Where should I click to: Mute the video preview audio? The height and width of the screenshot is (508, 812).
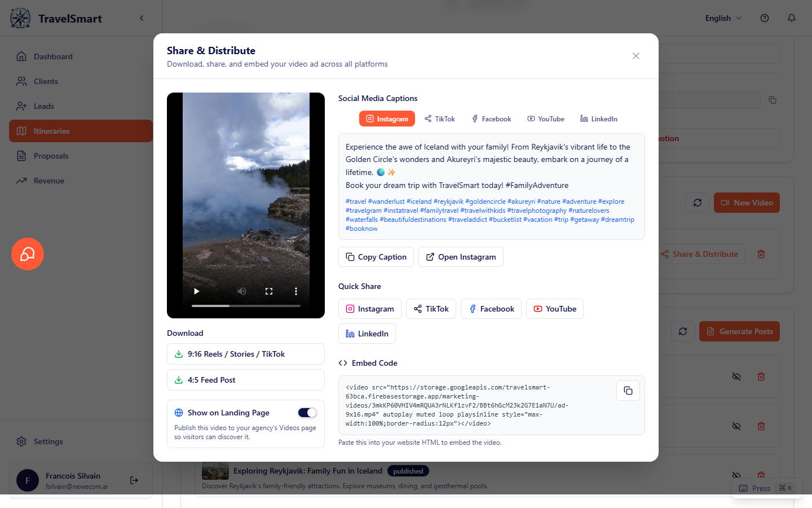click(x=242, y=291)
